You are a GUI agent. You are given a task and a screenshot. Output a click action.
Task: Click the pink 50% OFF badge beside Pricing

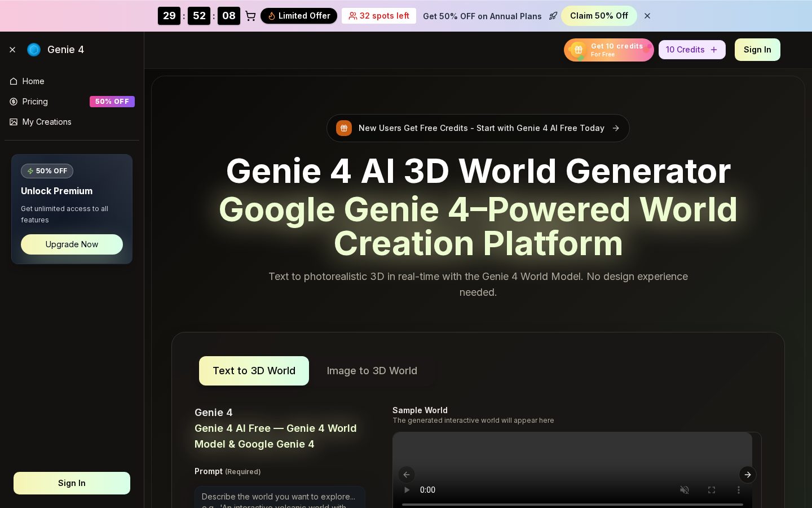(112, 102)
